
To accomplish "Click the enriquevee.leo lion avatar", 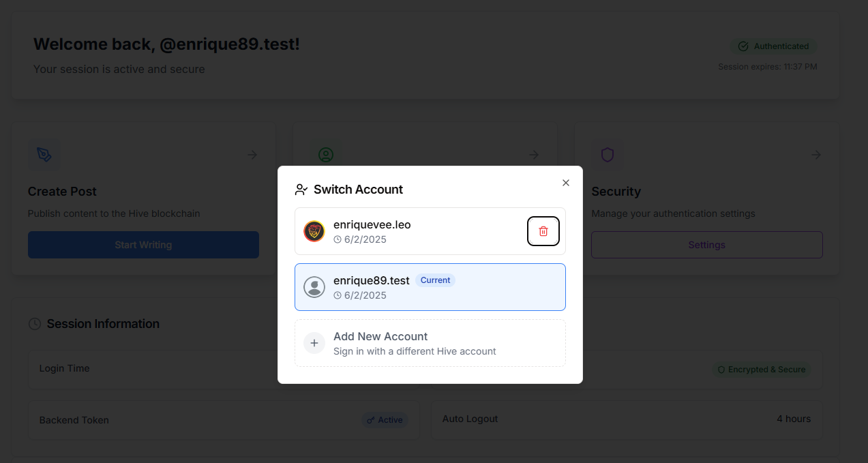I will pos(314,231).
